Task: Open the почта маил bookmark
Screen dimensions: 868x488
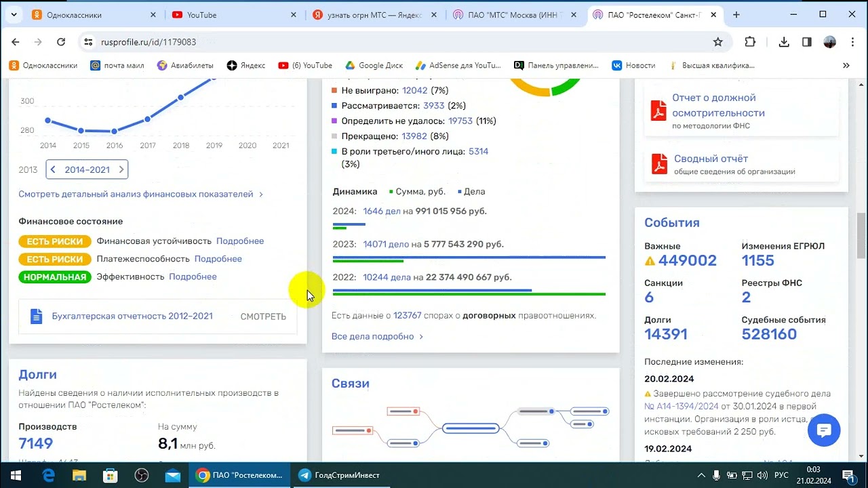Action: pos(117,66)
